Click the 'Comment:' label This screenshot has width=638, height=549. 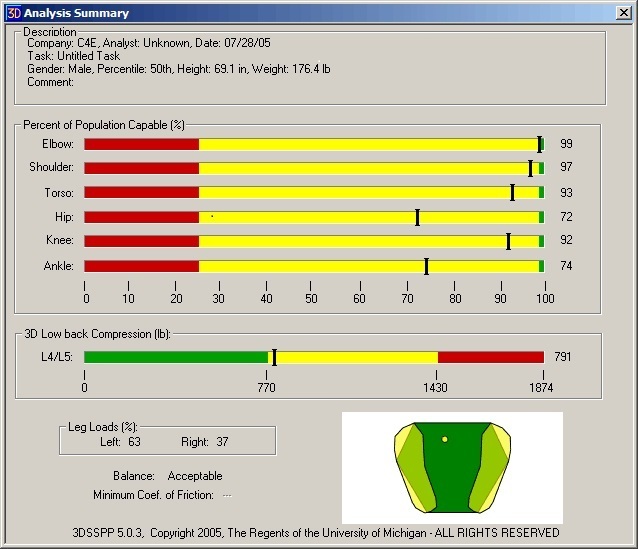tap(50, 82)
